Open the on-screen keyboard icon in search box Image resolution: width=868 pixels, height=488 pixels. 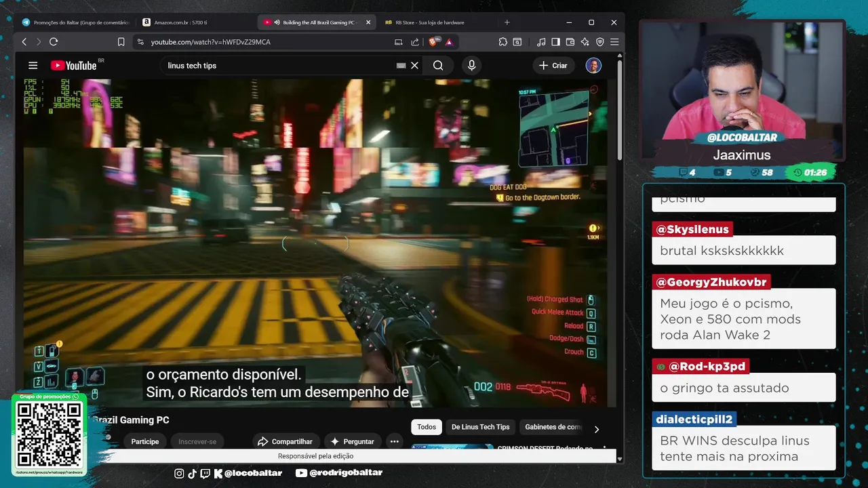click(x=401, y=66)
